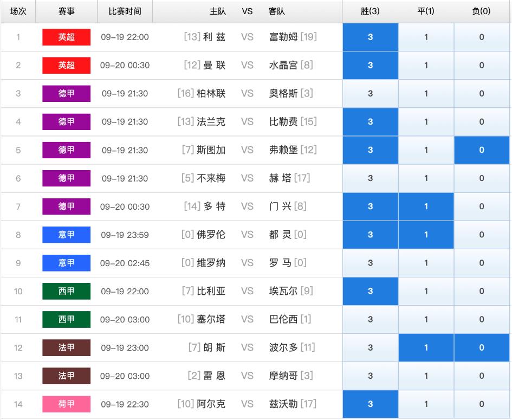512x420 pixels.
Task: Select draw (1) for 雷恩 vs 摩纳哥
Action: [426, 376]
